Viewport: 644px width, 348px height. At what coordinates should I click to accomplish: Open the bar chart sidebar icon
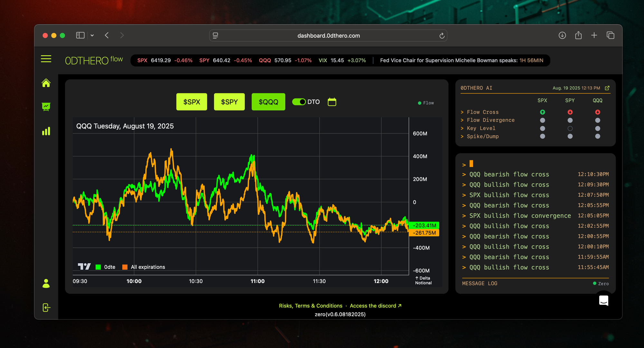(46, 131)
